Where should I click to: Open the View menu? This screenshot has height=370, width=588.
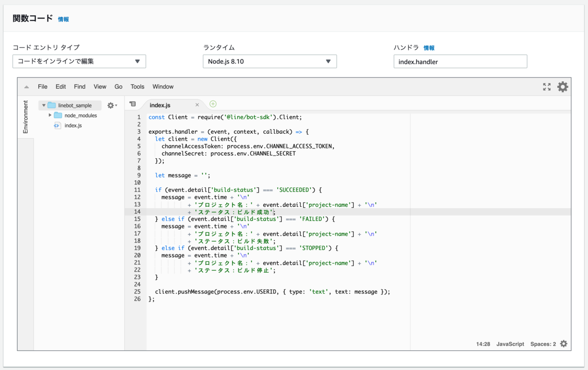click(x=100, y=87)
